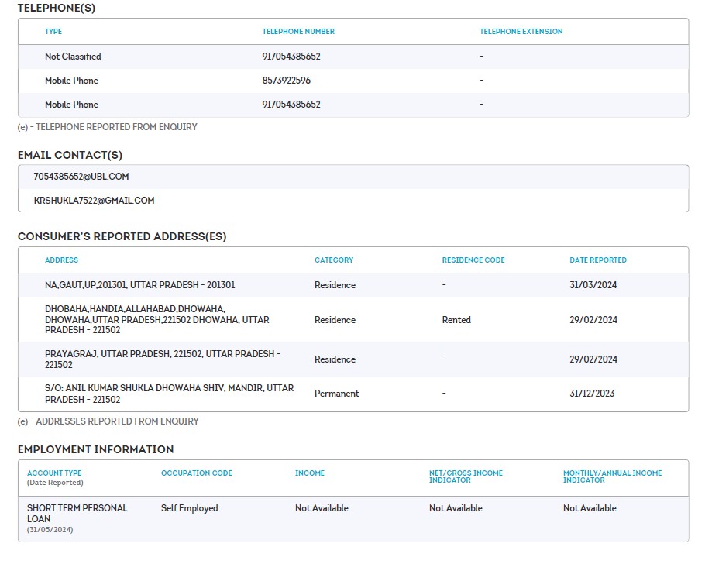Image resolution: width=705 pixels, height=588 pixels.
Task: Click the Type column header in telephones
Action: pos(53,32)
